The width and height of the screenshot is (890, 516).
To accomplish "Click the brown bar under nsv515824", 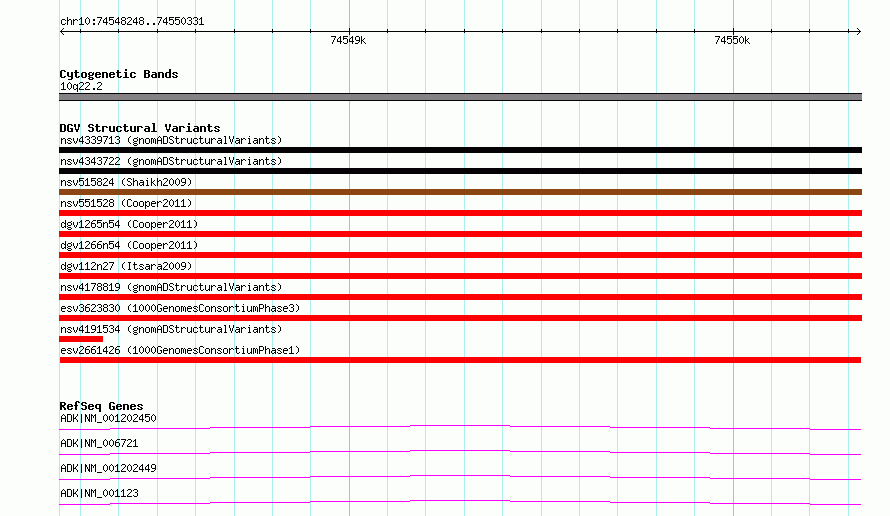I will click(460, 192).
